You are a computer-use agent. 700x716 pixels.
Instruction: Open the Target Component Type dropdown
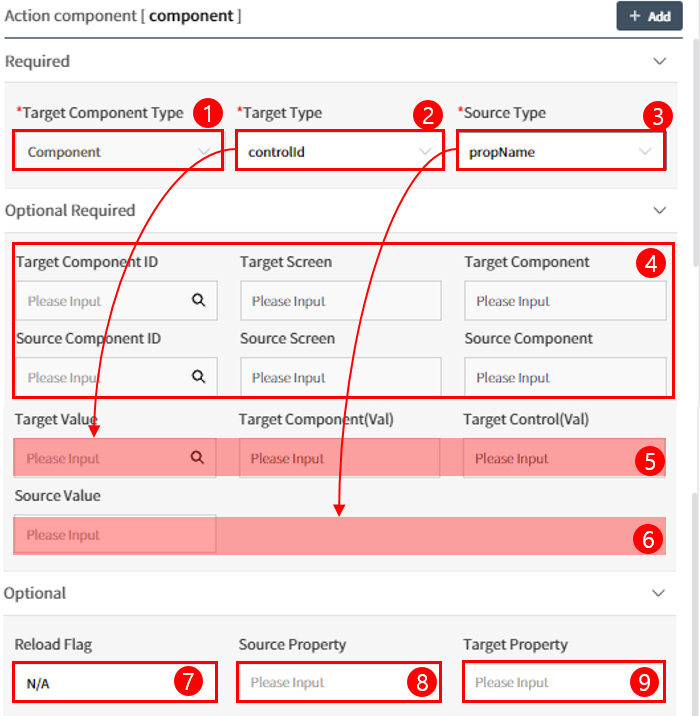tap(118, 152)
